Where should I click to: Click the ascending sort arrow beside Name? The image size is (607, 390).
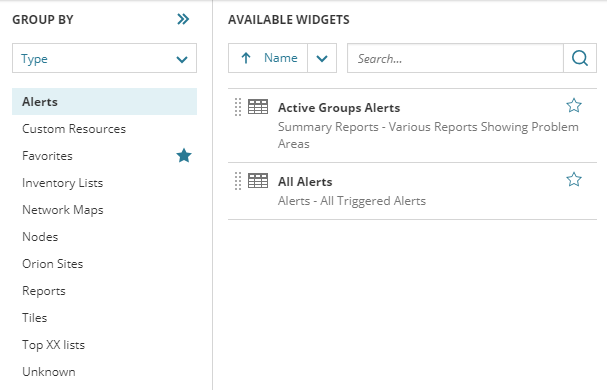[246, 58]
